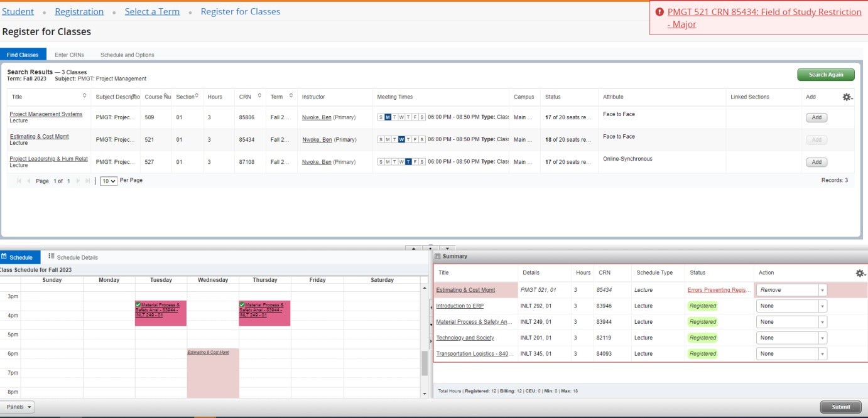Open Action dropdown for Estimating & Cost Mgmt
Screen dimensions: 868x418
(x=822, y=290)
